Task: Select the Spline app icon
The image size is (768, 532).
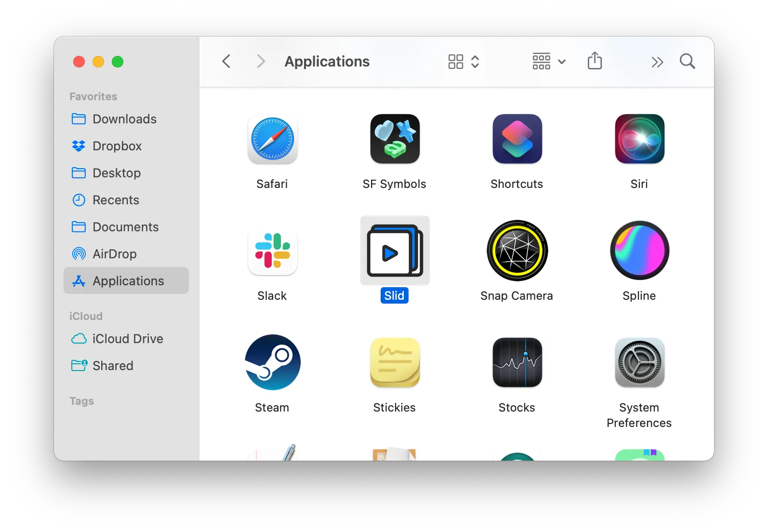Action: click(x=640, y=251)
